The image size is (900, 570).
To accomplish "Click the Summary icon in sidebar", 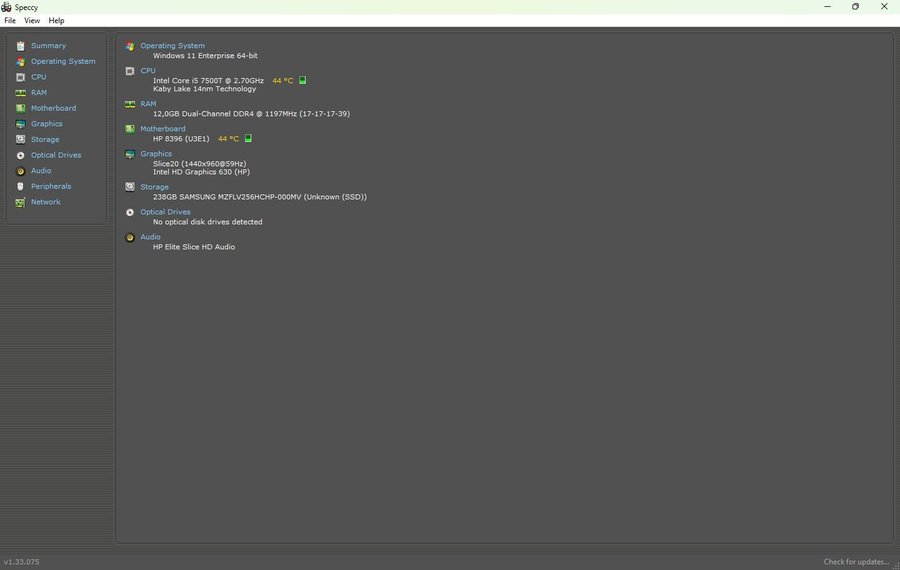I will pos(21,46).
